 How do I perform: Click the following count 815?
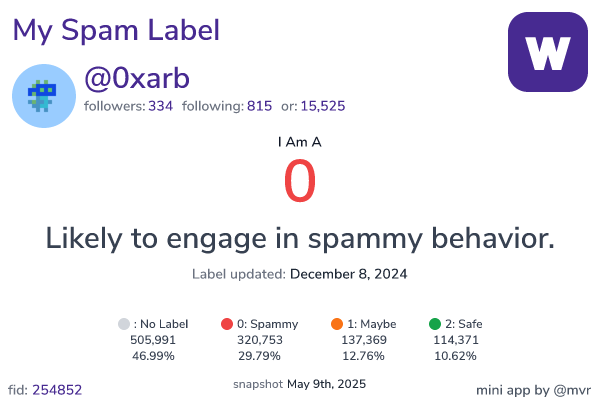tap(259, 106)
